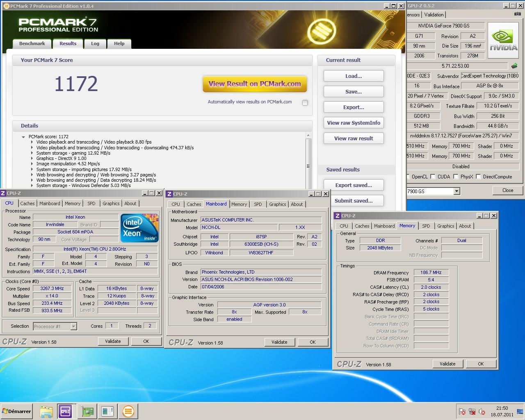Screen dimensions: 525x420
Task: Expand the Image manipulation entry
Action: 32,164
